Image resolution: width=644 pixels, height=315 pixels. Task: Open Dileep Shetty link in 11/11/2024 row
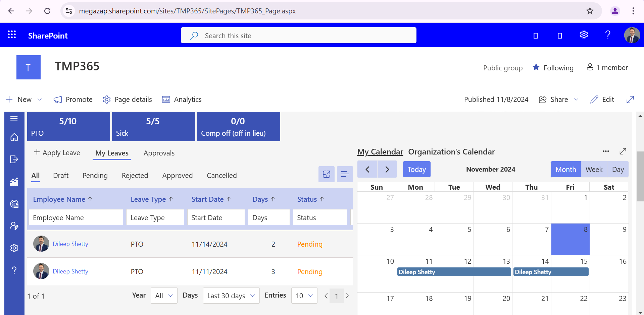(x=70, y=271)
